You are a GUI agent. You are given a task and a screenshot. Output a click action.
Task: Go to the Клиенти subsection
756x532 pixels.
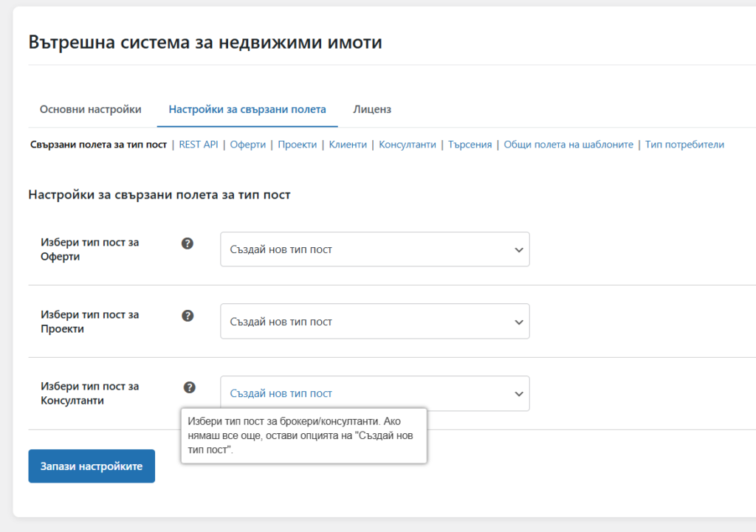[348, 145]
